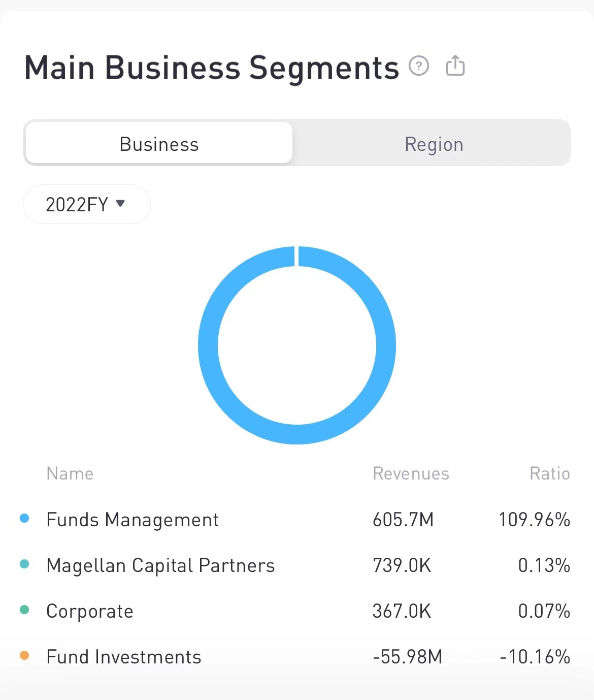Screen dimensions: 594x700
Task: Click the Revenues column header
Action: point(411,473)
